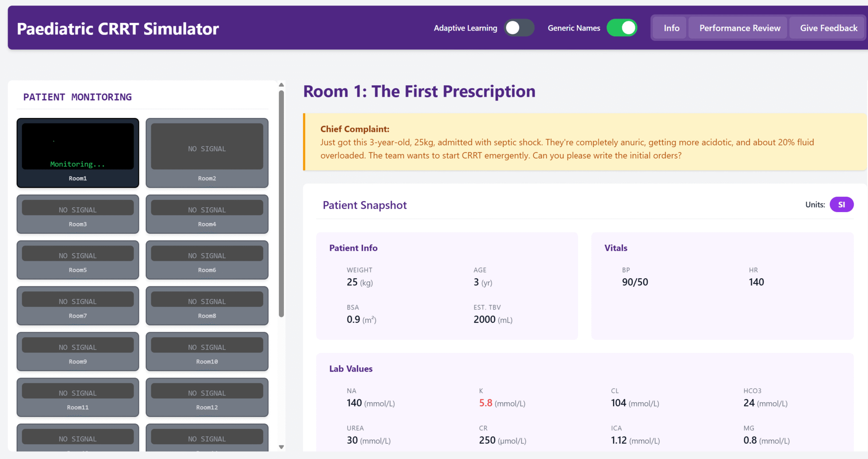Open the Room10 monitor tile

(x=207, y=351)
